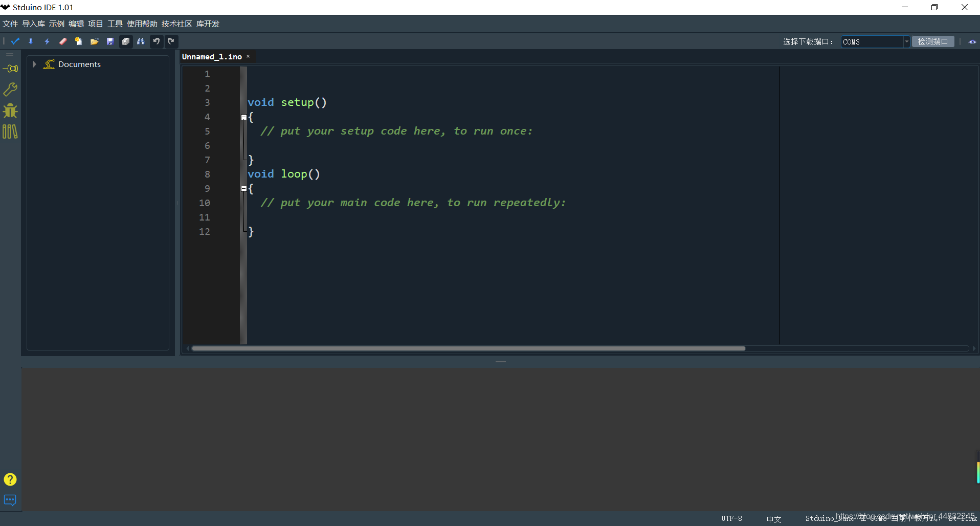Screen dimensions: 980x526
Task: Click the 检测端口 button
Action: [x=933, y=42]
